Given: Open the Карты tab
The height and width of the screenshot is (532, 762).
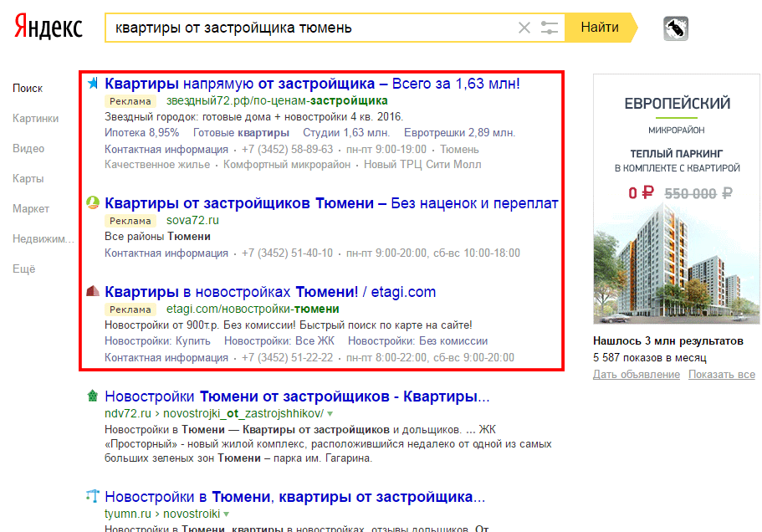Looking at the screenshot, I should (28, 179).
